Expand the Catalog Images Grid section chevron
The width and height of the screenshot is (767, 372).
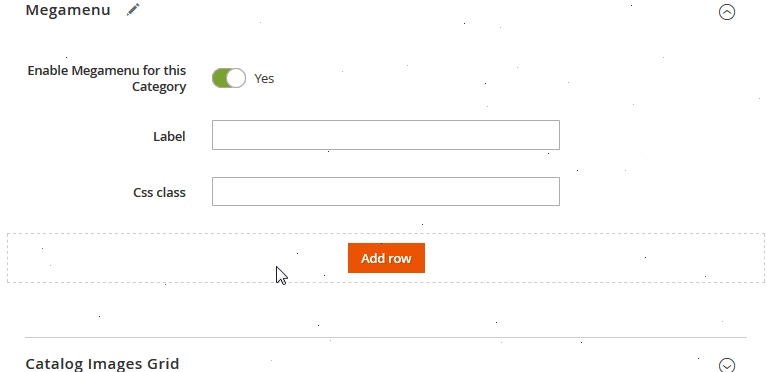(726, 365)
